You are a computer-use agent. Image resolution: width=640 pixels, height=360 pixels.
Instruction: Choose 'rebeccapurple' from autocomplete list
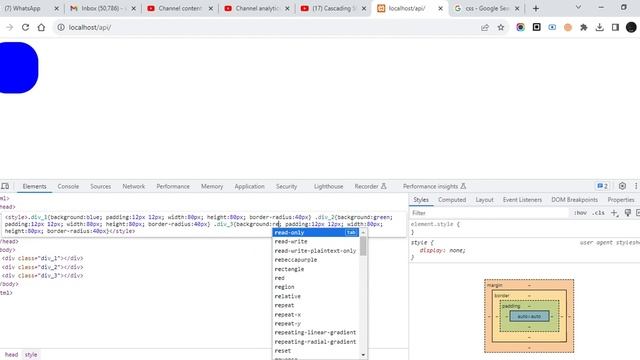point(316,260)
